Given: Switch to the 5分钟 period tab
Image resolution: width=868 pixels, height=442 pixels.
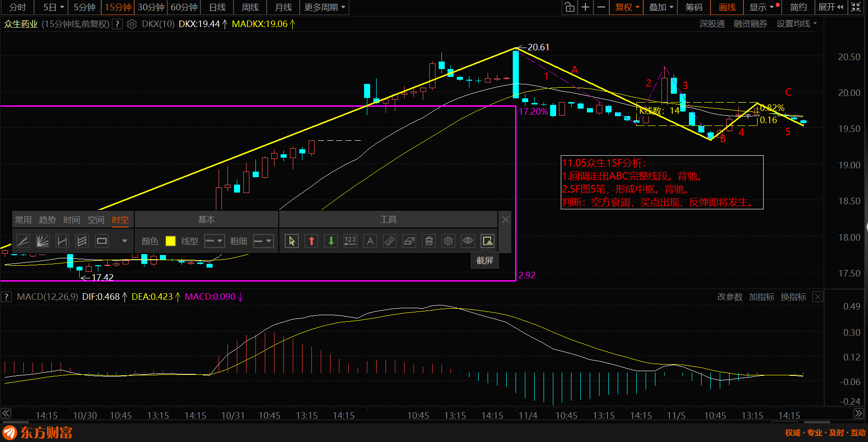Looking at the screenshot, I should tap(84, 7).
